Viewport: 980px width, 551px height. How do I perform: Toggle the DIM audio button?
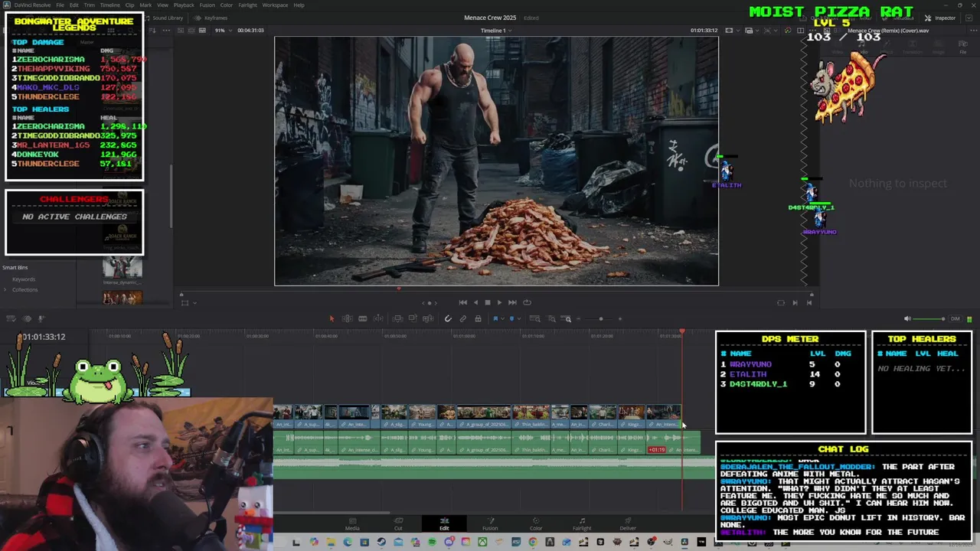point(955,319)
